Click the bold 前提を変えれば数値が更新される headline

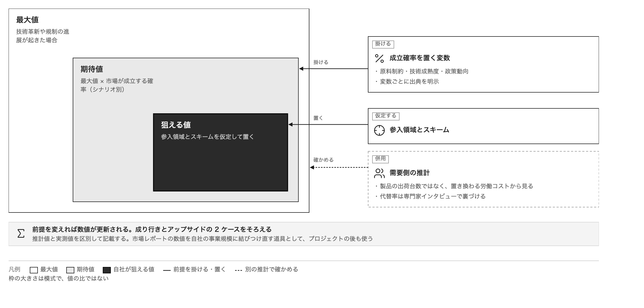coord(152,229)
